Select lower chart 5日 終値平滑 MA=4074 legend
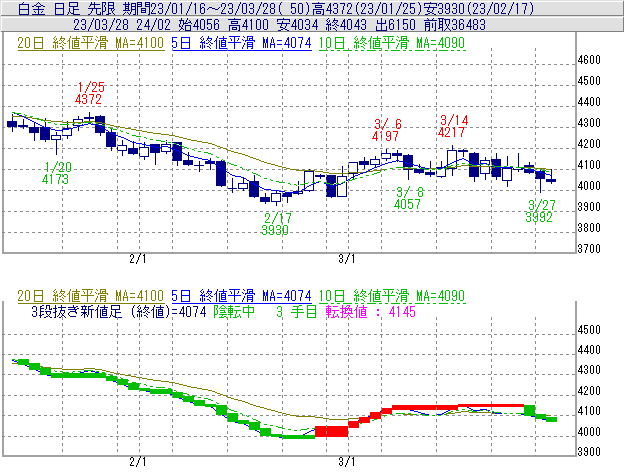The height and width of the screenshot is (475, 624). click(241, 296)
